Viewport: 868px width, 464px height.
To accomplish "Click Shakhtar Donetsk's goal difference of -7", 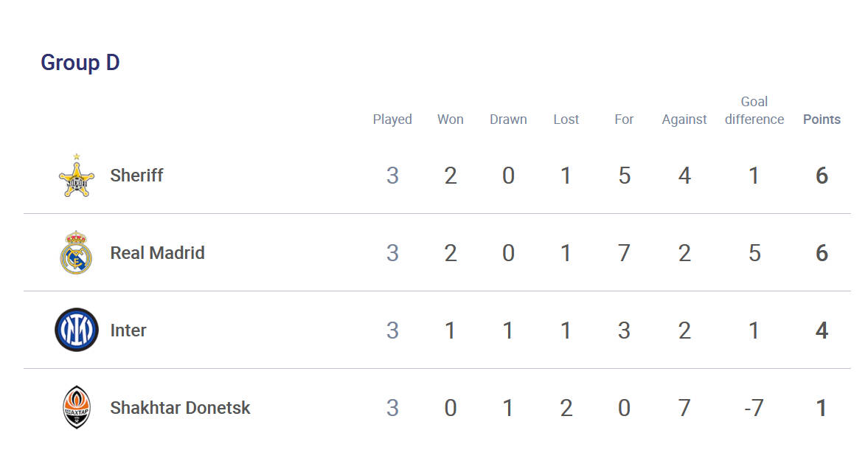I will tap(754, 409).
